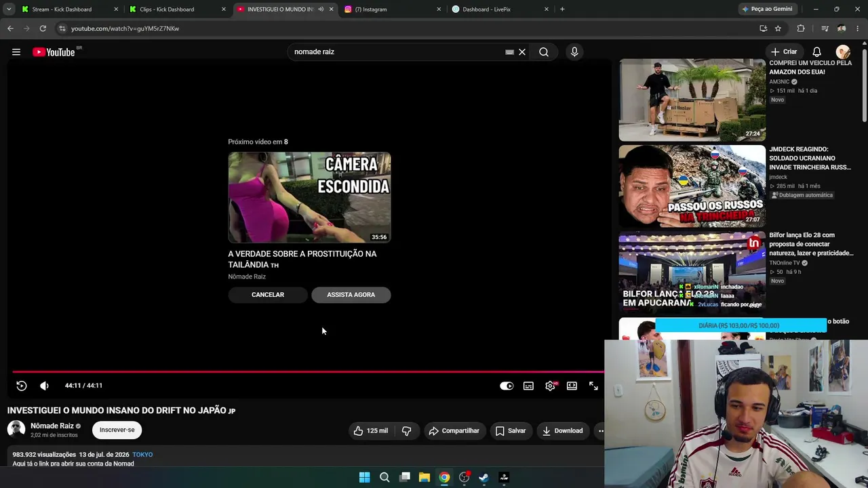868x488 pixels.
Task: Click the Download button below the video
Action: (562, 431)
